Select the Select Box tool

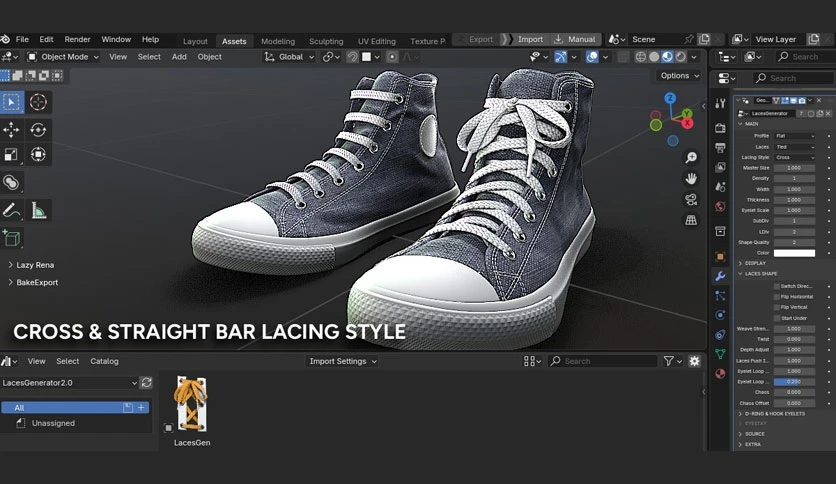coord(12,102)
